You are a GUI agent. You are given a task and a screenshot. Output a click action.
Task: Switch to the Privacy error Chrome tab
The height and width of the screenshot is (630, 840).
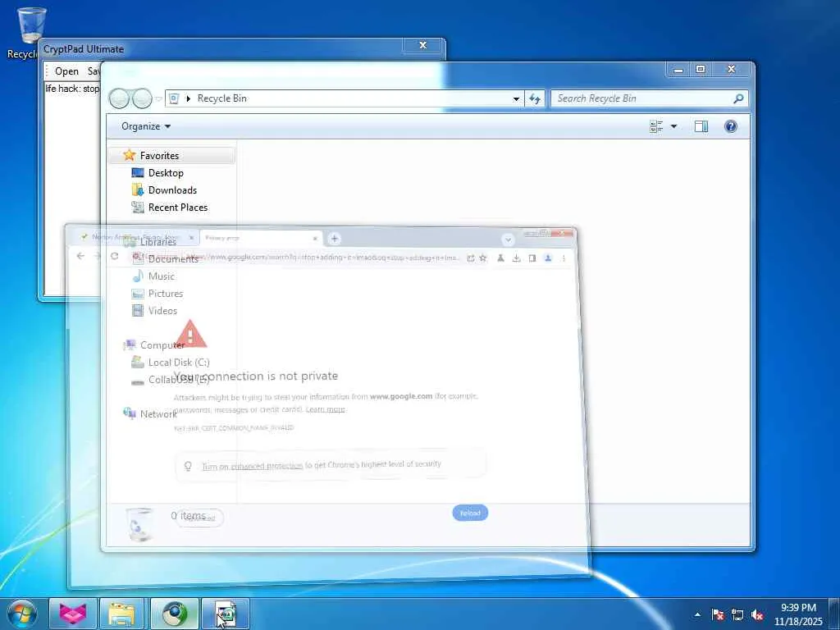click(x=260, y=238)
